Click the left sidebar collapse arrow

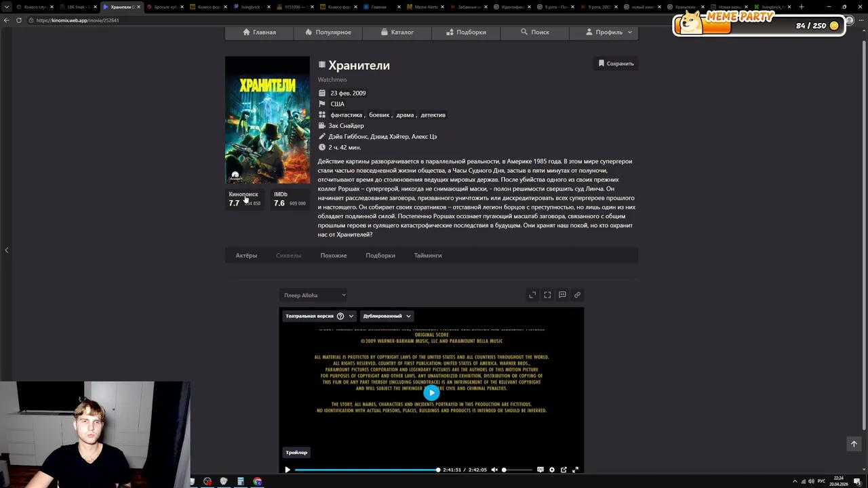click(x=7, y=250)
